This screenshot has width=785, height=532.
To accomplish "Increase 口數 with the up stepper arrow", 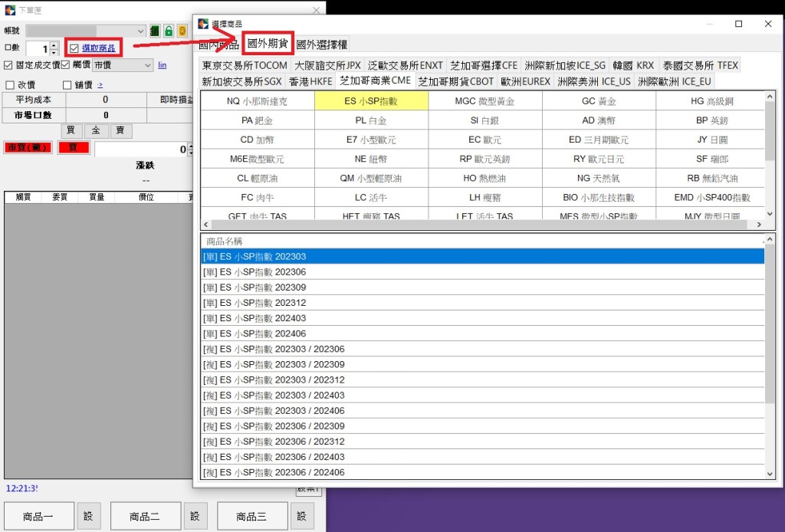I will (x=54, y=45).
